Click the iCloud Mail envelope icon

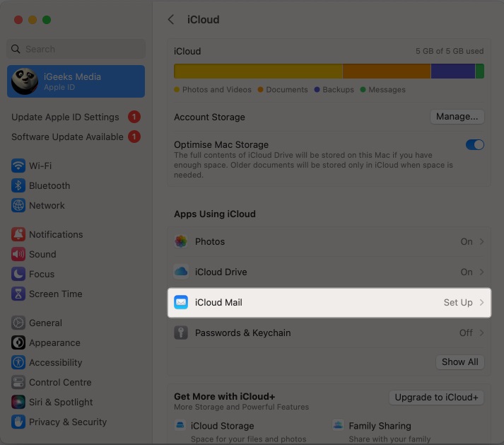[181, 302]
